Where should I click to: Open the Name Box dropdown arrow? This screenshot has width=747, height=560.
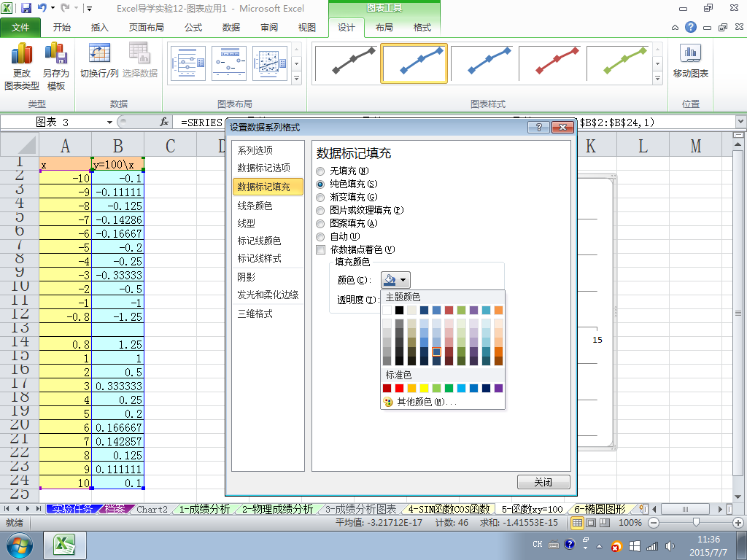(109, 122)
